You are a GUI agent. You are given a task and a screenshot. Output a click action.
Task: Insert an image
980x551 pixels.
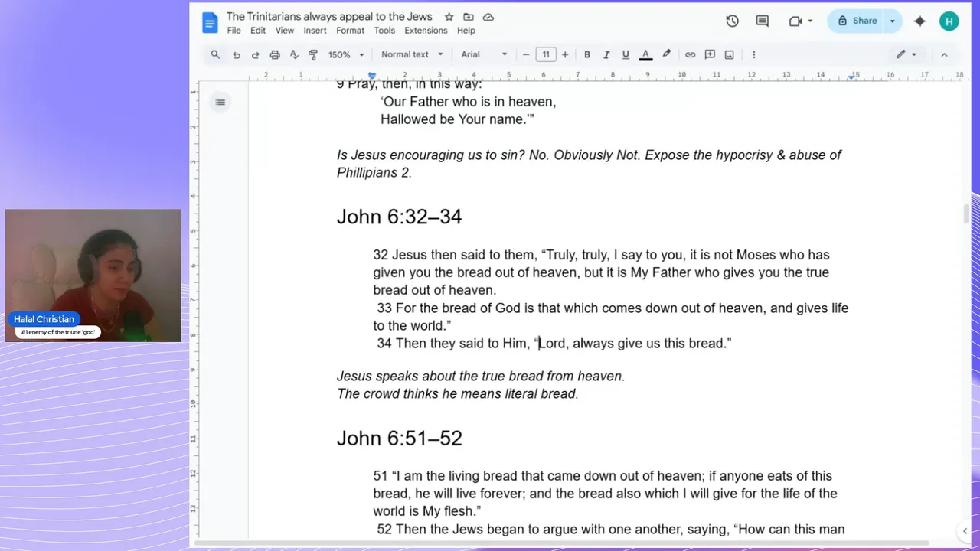click(730, 54)
